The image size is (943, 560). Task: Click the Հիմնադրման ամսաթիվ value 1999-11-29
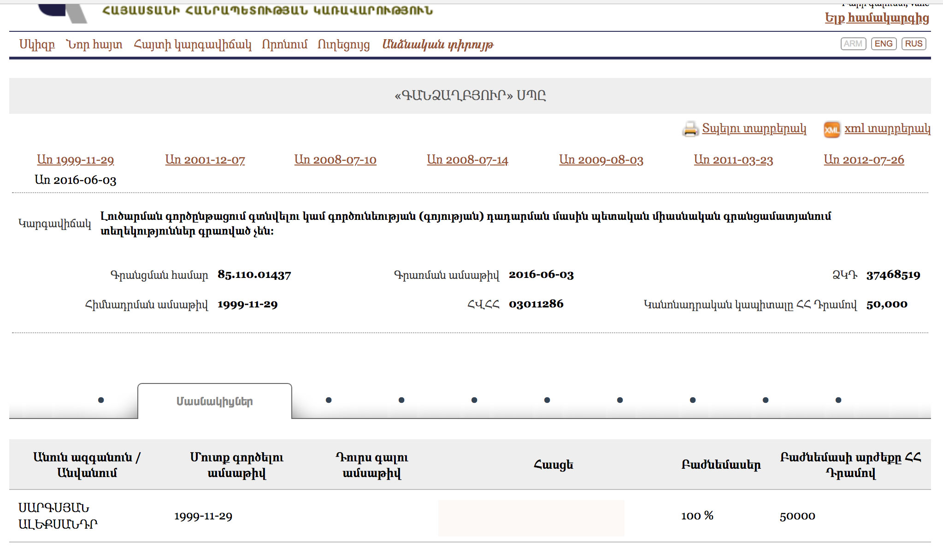coord(248,304)
